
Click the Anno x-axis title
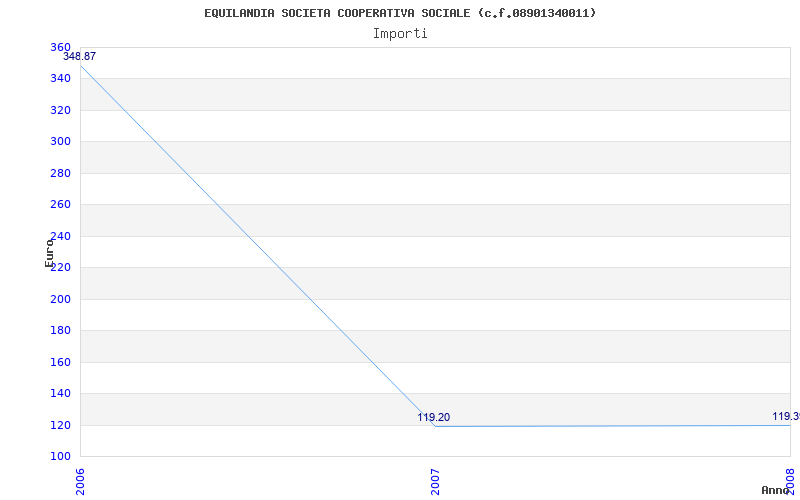tap(775, 490)
